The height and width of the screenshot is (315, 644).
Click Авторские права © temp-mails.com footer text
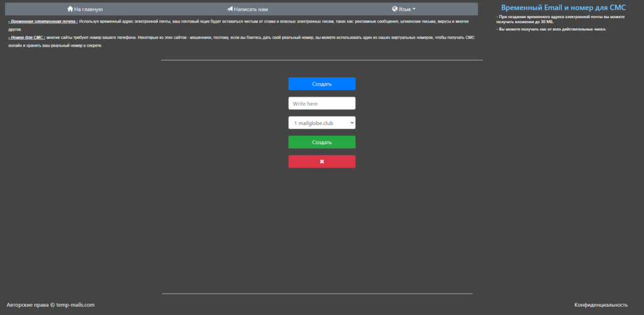coord(50,305)
